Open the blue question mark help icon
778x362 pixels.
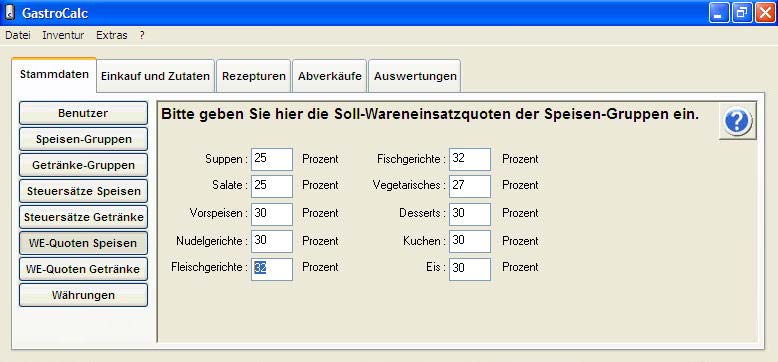[x=737, y=121]
